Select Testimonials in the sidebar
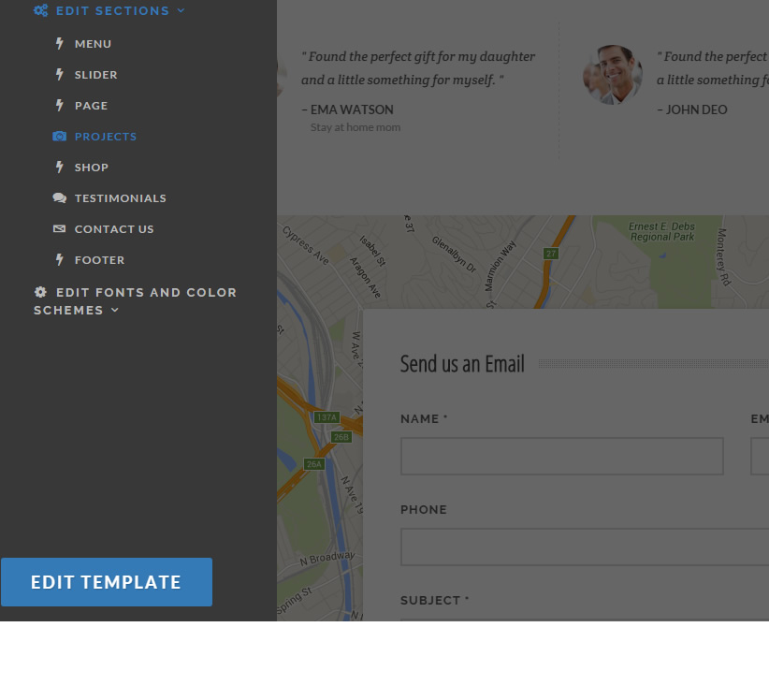769x700 pixels. click(120, 197)
